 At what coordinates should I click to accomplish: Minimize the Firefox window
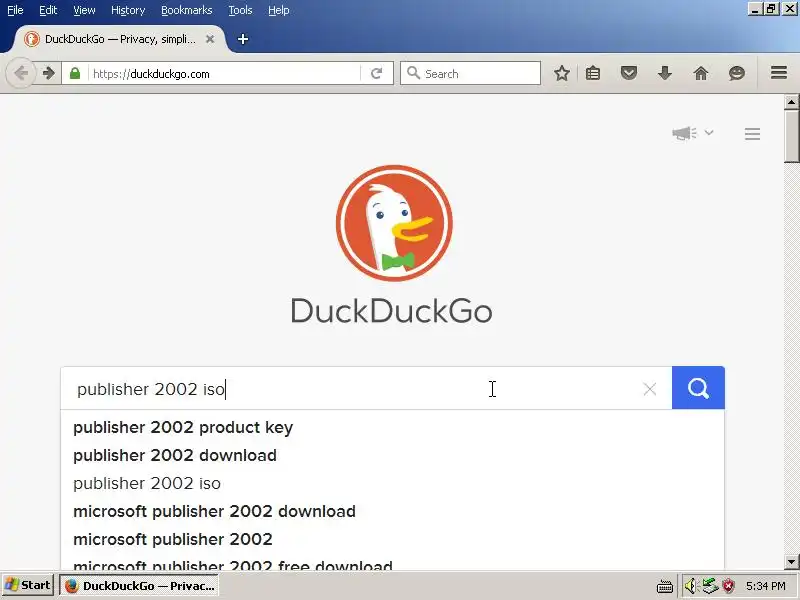755,9
